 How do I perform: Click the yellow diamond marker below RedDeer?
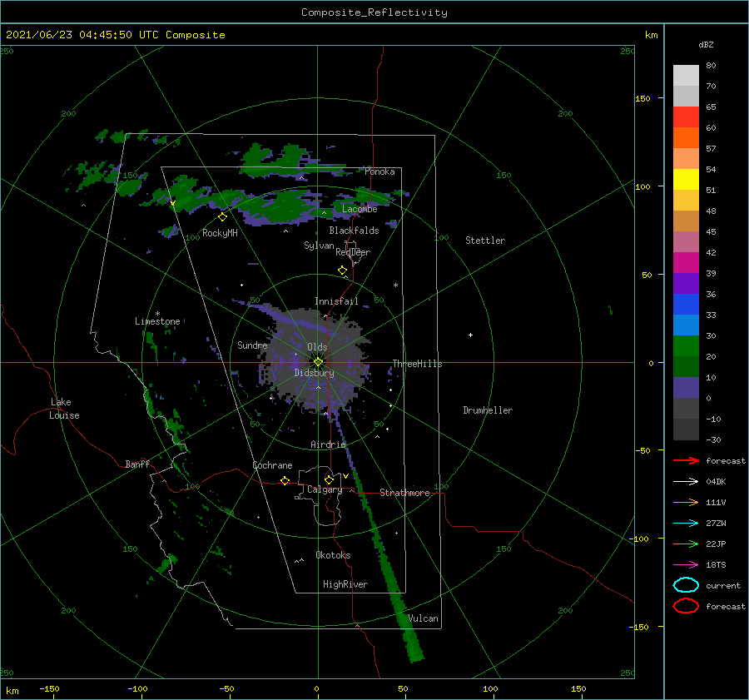pyautogui.click(x=342, y=271)
